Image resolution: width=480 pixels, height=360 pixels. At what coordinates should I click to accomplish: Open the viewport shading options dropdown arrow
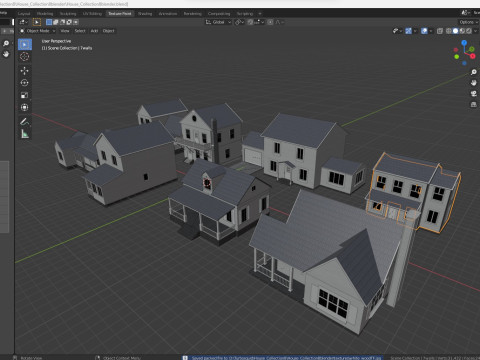click(x=475, y=31)
